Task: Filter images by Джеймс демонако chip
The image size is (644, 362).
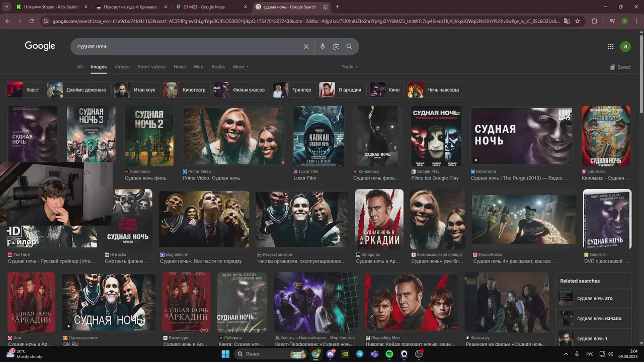Action: 79,90
